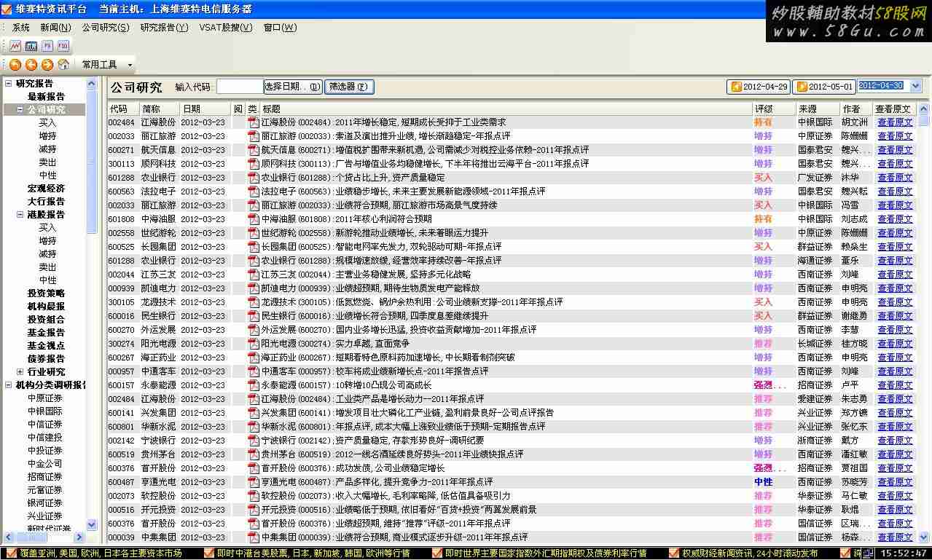Open PDF icon for 永泰能源 report
The width and height of the screenshot is (932, 560).
point(254,385)
